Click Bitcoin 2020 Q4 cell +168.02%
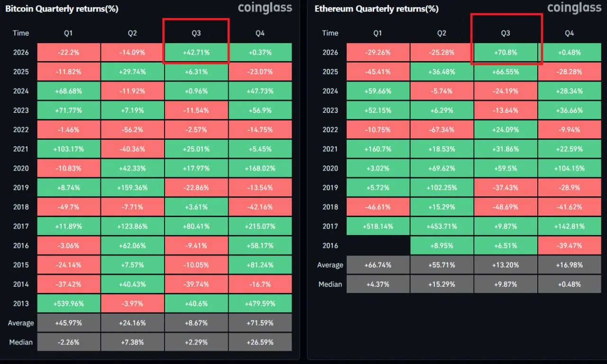The width and height of the screenshot is (607, 364). tap(260, 168)
